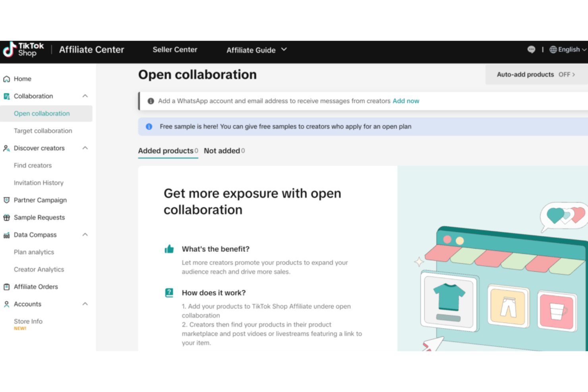Click the blue info icon in free sample banner
This screenshot has height=392, width=588.
pyautogui.click(x=149, y=127)
